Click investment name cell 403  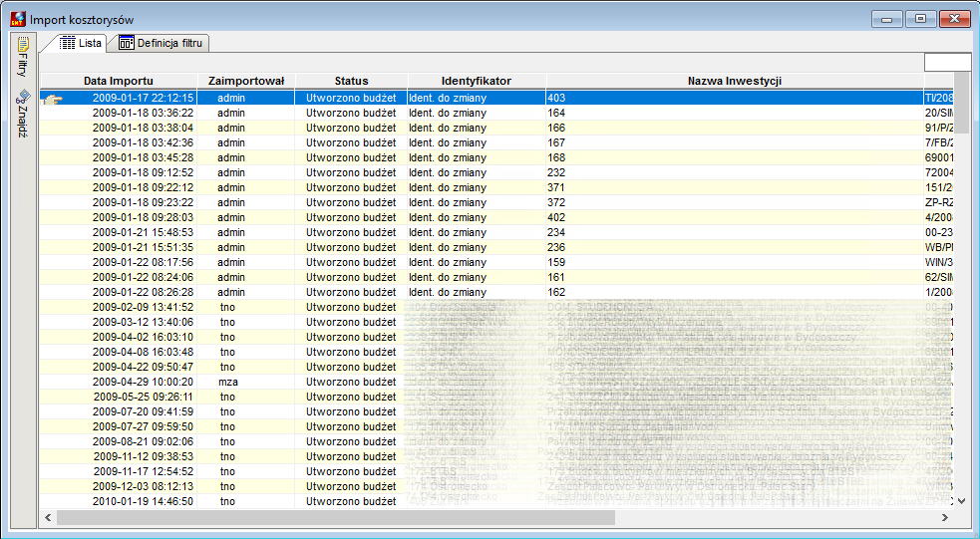pos(735,98)
